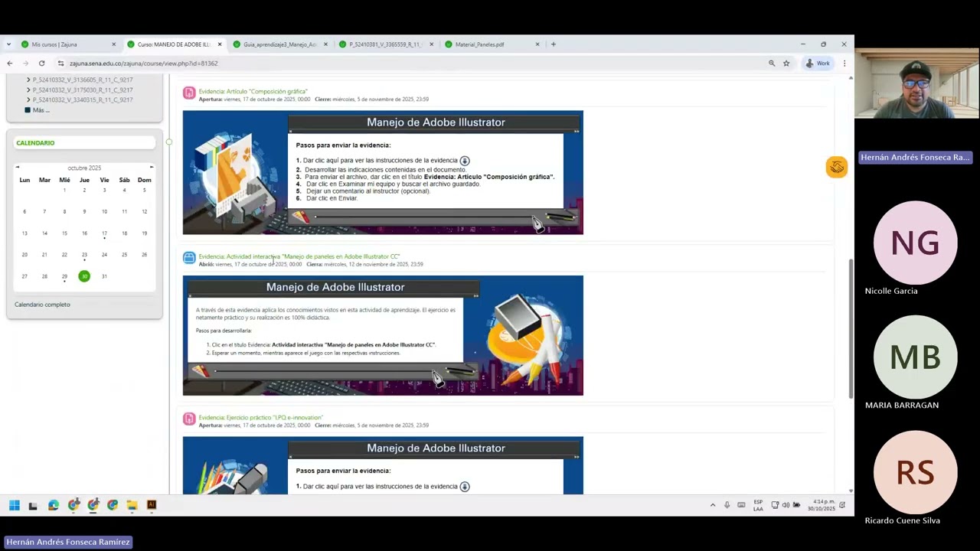Go back with the browser back arrow
Image resolution: width=980 pixels, height=551 pixels.
[x=10, y=64]
